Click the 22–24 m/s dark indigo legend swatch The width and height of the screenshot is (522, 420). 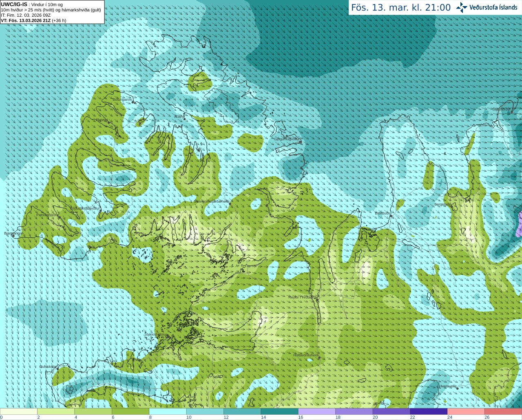pyautogui.click(x=429, y=411)
